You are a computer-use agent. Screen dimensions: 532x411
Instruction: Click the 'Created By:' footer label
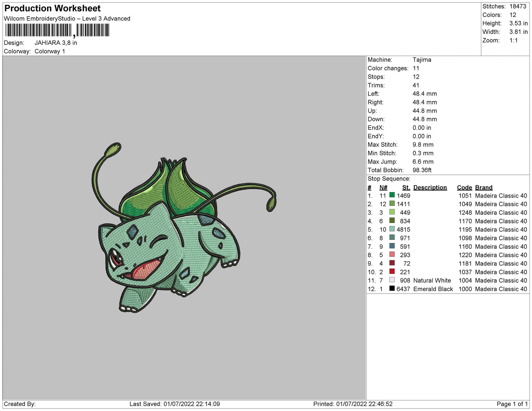(x=20, y=404)
